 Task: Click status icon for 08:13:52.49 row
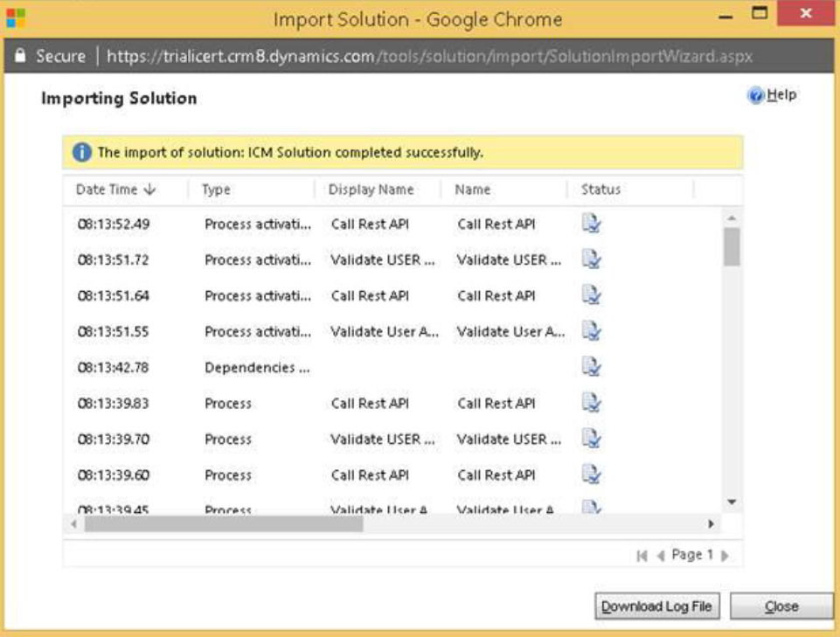click(592, 224)
